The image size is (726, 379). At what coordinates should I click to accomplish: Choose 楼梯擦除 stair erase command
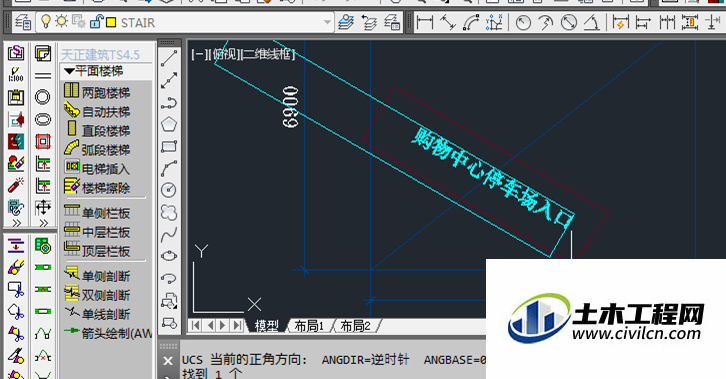97,187
